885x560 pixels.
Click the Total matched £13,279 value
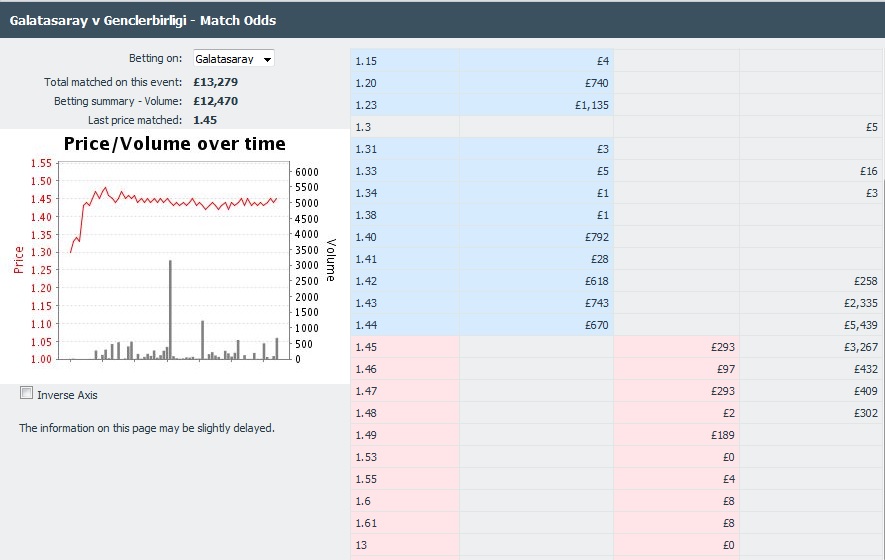coord(216,82)
